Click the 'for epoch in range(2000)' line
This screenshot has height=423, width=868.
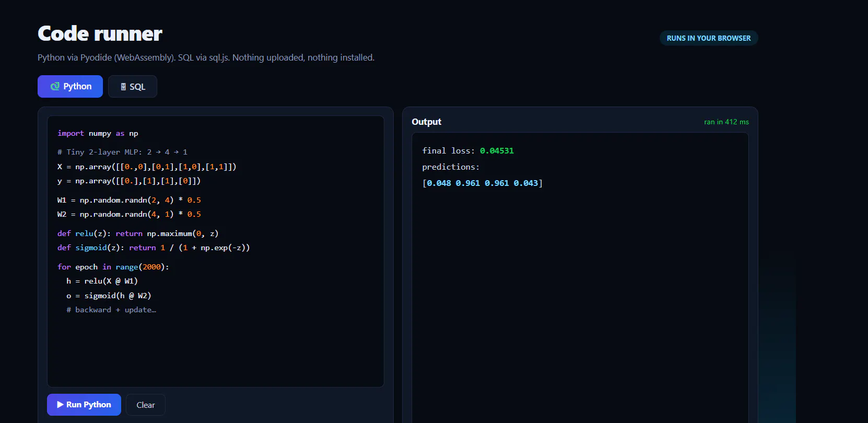113,267
